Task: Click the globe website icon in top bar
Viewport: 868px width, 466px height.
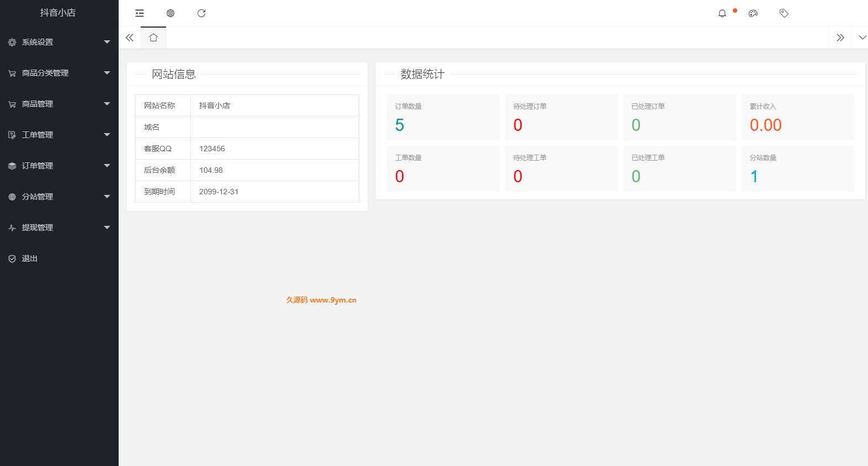Action: pyautogui.click(x=171, y=13)
